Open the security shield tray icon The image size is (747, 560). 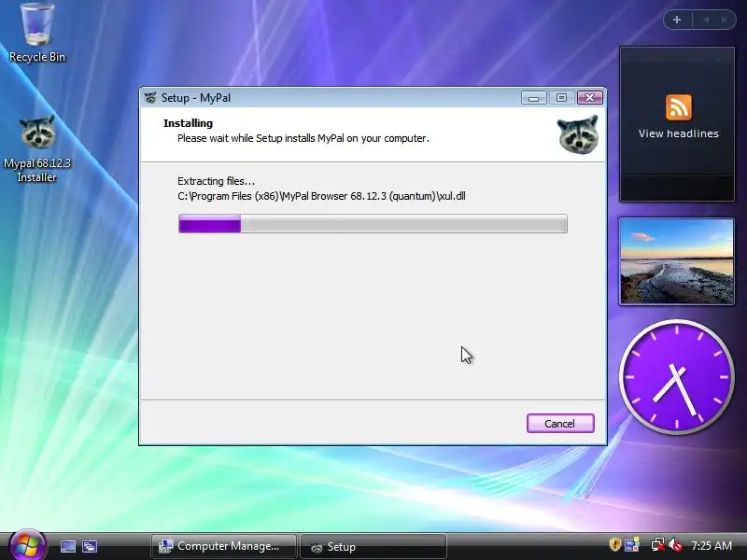click(x=614, y=544)
